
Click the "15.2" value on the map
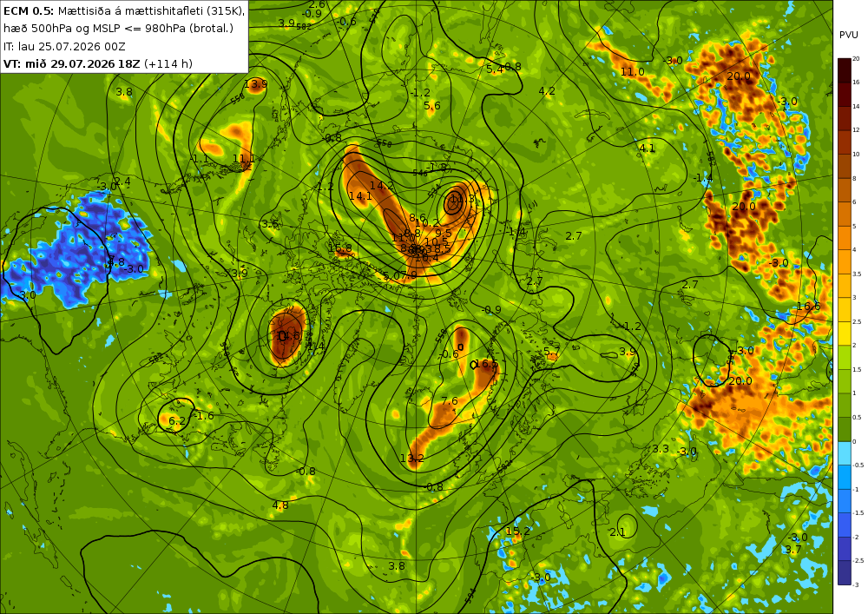pos(517,531)
